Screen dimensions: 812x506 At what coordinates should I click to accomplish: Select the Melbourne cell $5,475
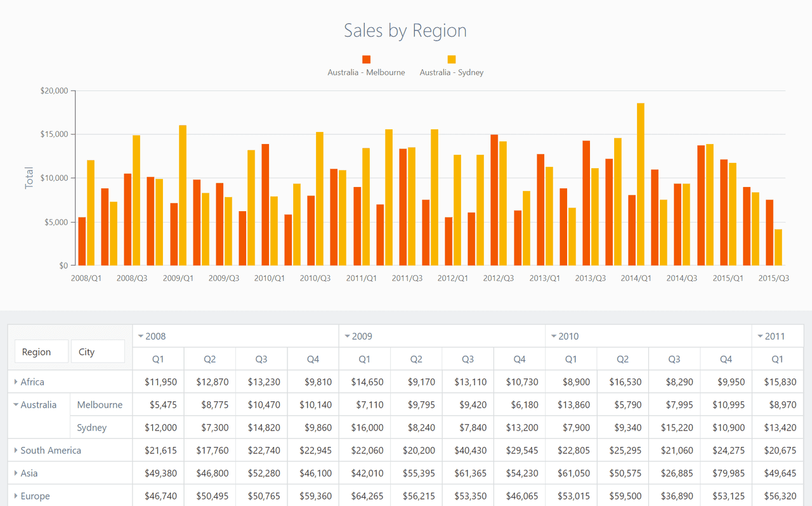pyautogui.click(x=158, y=405)
